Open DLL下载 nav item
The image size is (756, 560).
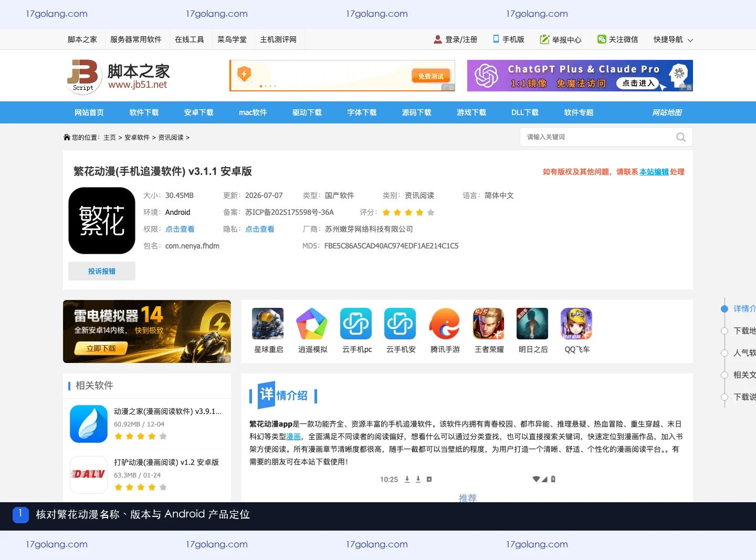coord(525,112)
